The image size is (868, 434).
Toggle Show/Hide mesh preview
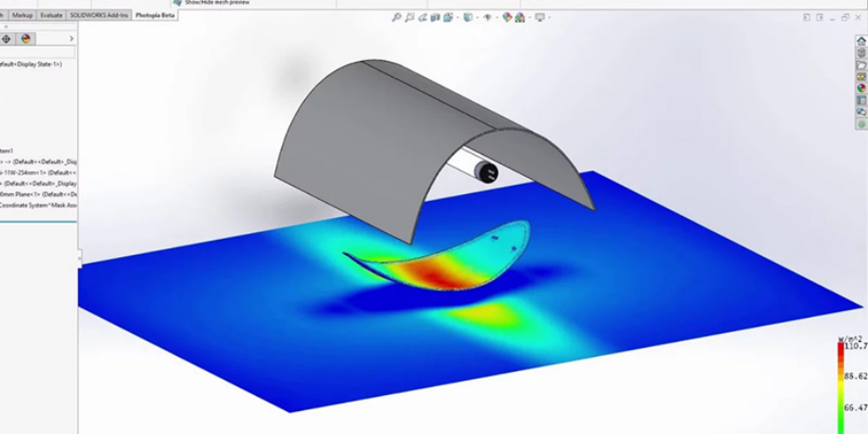214,3
